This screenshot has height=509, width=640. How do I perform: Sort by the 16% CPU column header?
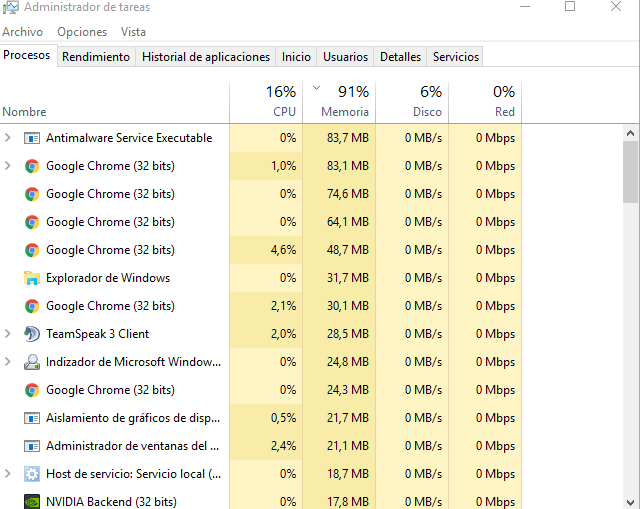pos(266,103)
